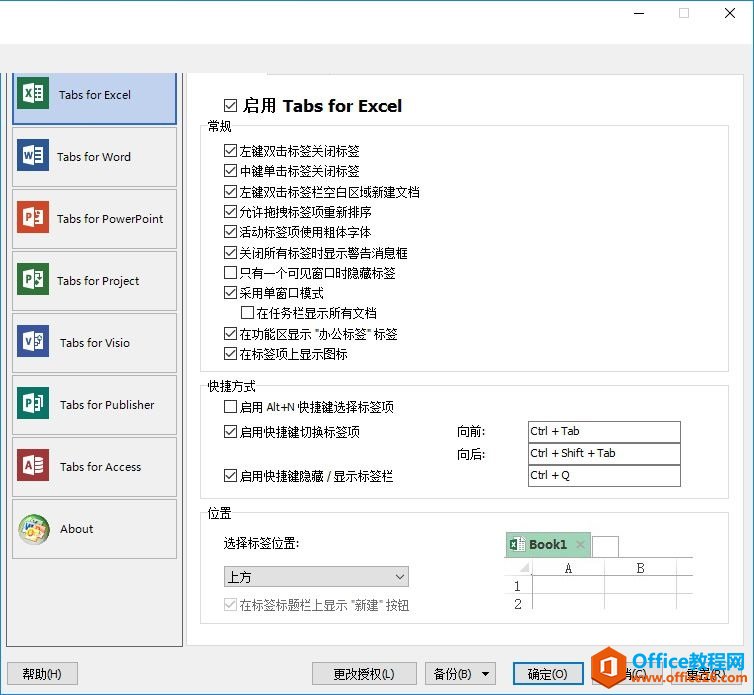Toggle 采用单窗口模式 checkbox
Viewport: 754px width, 695px height.
point(230,293)
